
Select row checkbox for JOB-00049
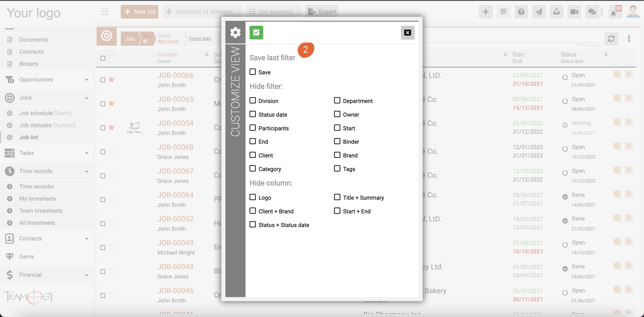coord(103,247)
